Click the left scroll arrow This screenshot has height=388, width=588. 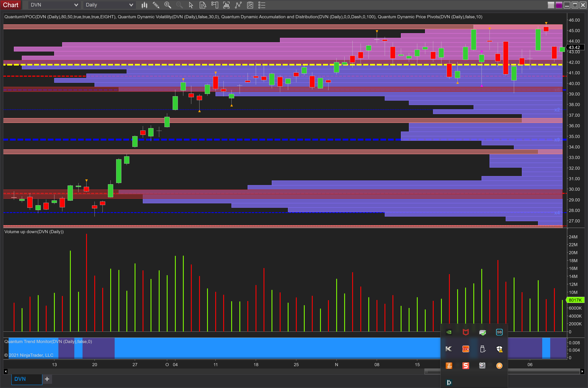point(6,371)
